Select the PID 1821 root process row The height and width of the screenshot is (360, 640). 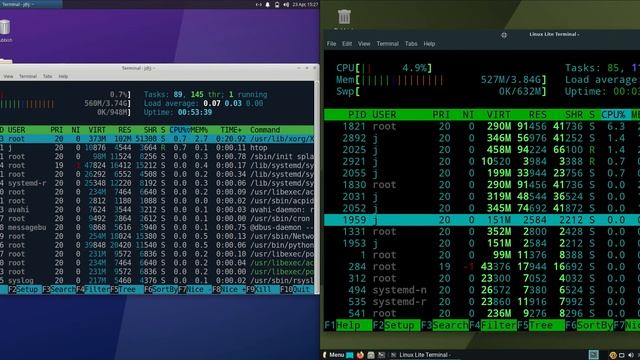click(x=482, y=127)
